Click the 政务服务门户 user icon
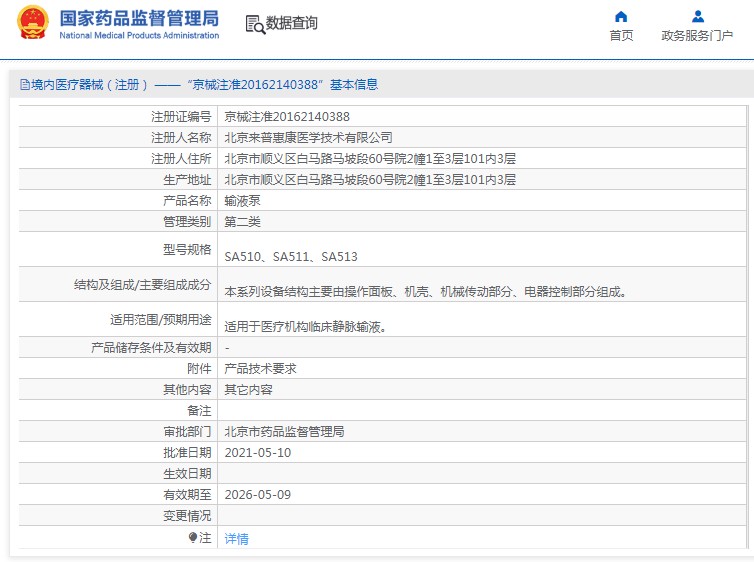The height and width of the screenshot is (562, 754). pos(698,17)
